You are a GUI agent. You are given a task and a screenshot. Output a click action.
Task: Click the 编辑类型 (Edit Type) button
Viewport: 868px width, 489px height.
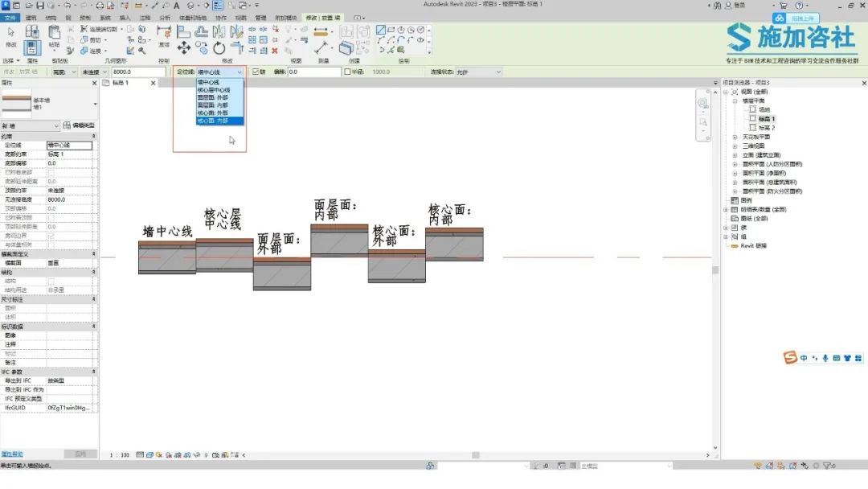pos(79,125)
